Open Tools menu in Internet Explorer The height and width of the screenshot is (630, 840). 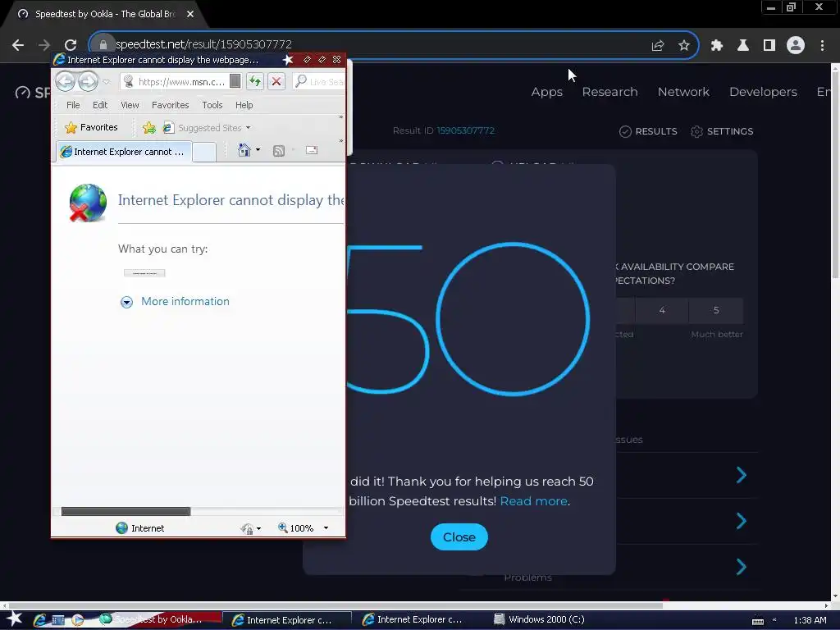212,105
